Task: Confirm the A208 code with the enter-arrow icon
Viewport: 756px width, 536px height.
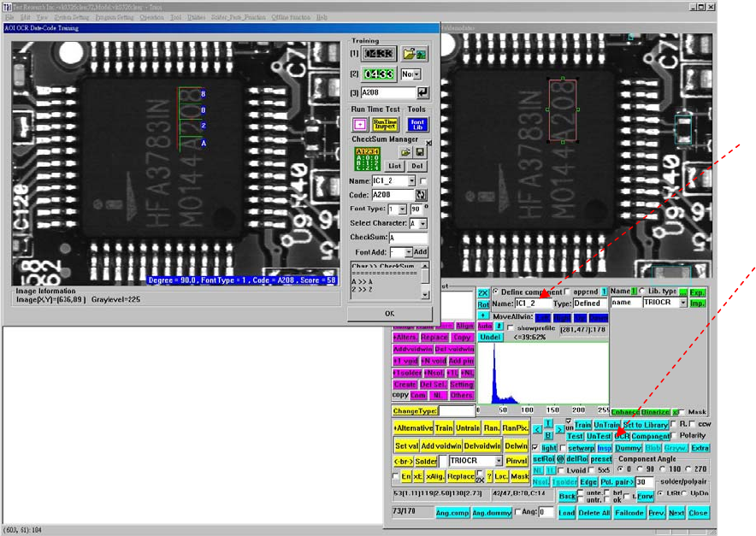Action: click(x=422, y=92)
